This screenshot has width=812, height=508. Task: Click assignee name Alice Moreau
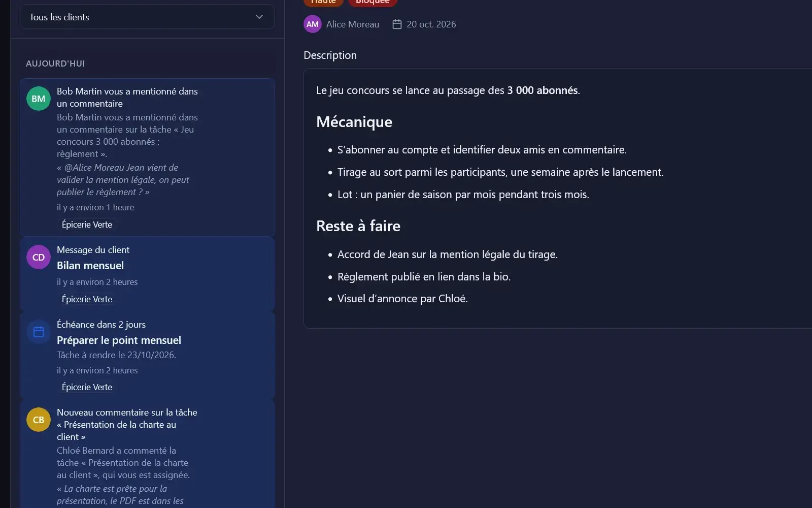tap(353, 24)
